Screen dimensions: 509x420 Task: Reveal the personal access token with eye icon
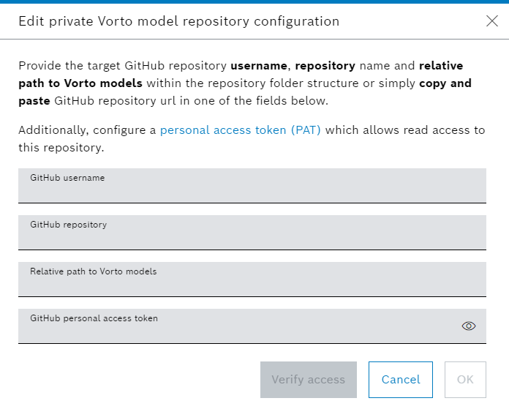point(469,326)
